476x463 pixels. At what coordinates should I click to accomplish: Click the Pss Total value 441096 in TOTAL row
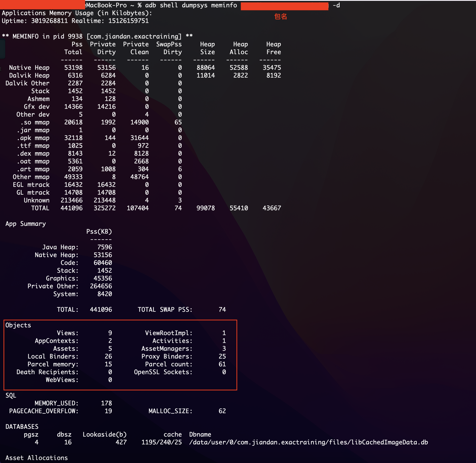point(71,208)
